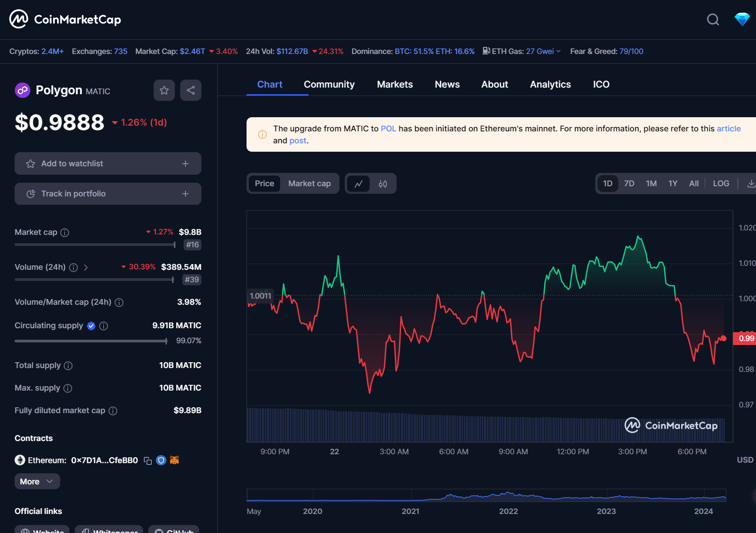
Task: Select the line chart view icon
Action: pyautogui.click(x=359, y=184)
